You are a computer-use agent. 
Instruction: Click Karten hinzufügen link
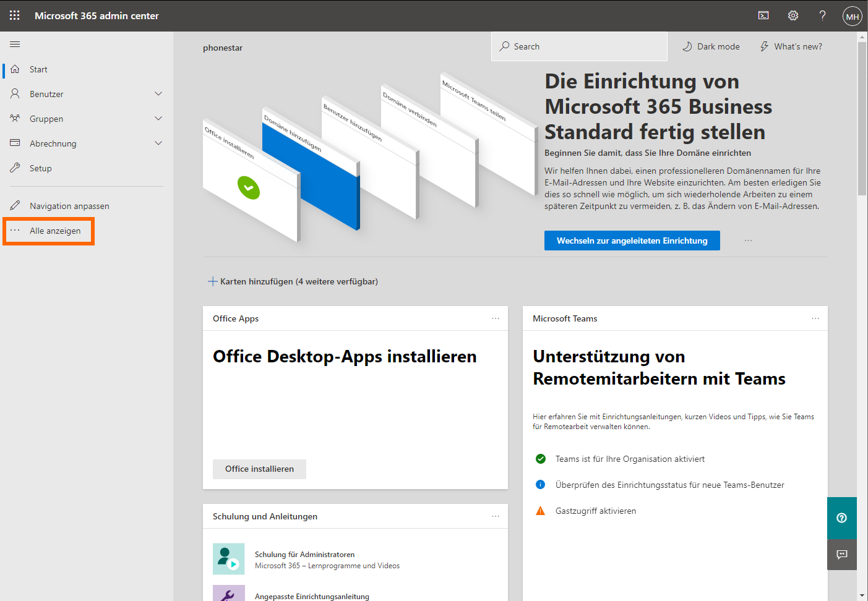pyautogui.click(x=293, y=281)
